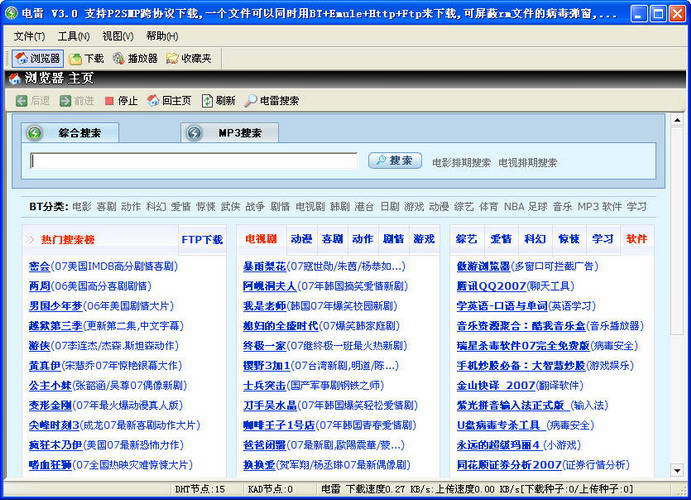Image resolution: width=691 pixels, height=500 pixels.
Task: Open 电影排期搜索 link
Action: tap(461, 163)
